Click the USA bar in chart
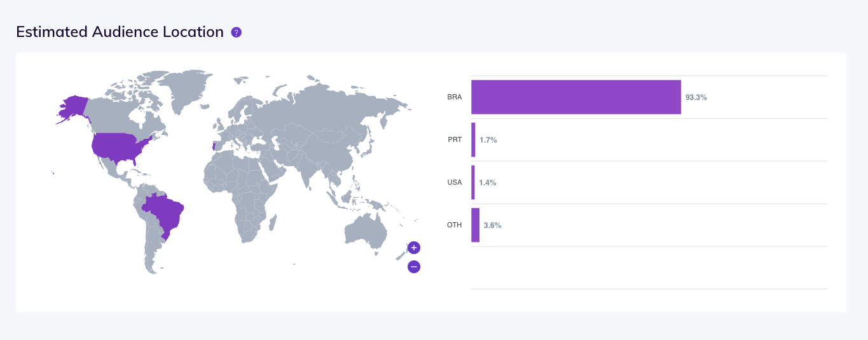 473,183
